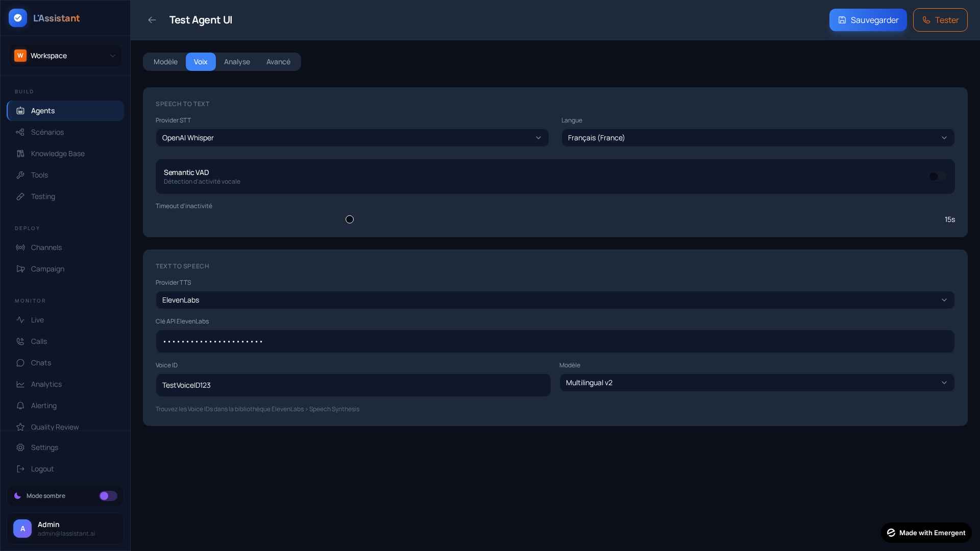Image resolution: width=980 pixels, height=551 pixels.
Task: Switch to the Avancé tab
Action: 278,62
